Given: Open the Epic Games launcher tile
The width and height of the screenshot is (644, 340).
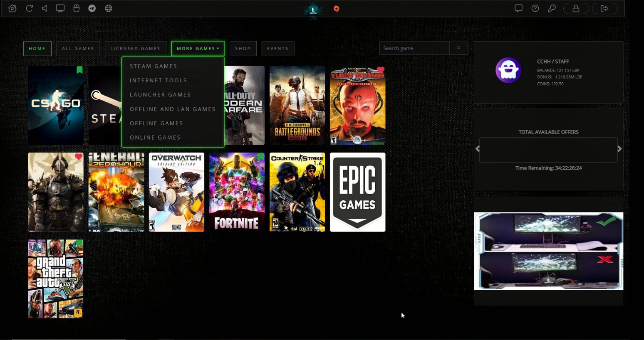Looking at the screenshot, I should coord(358,192).
